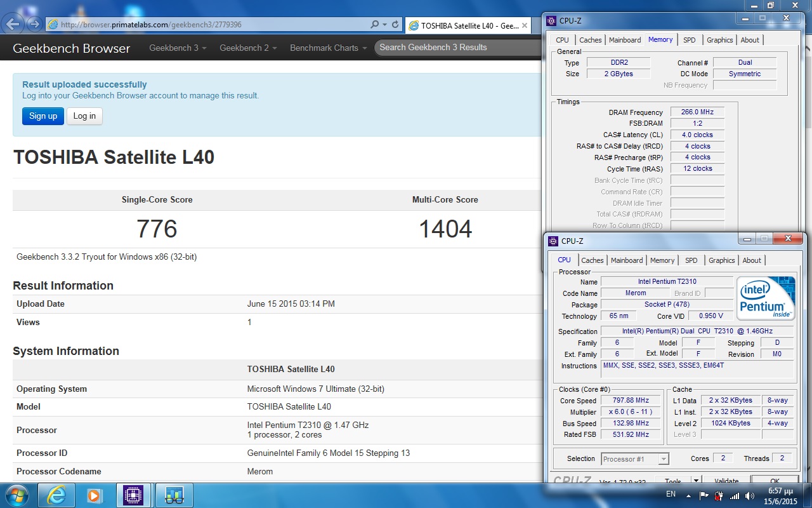Click the browser address bar URL

click(x=151, y=25)
